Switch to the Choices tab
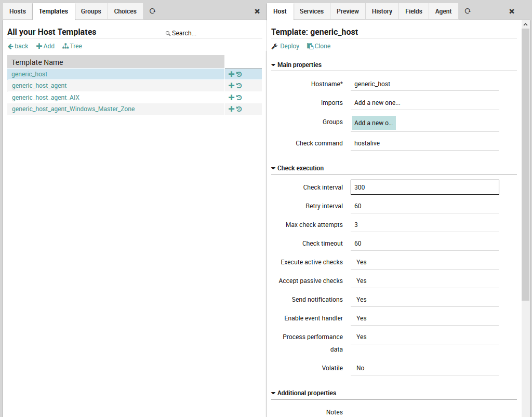The height and width of the screenshot is (417, 532). 125,11
